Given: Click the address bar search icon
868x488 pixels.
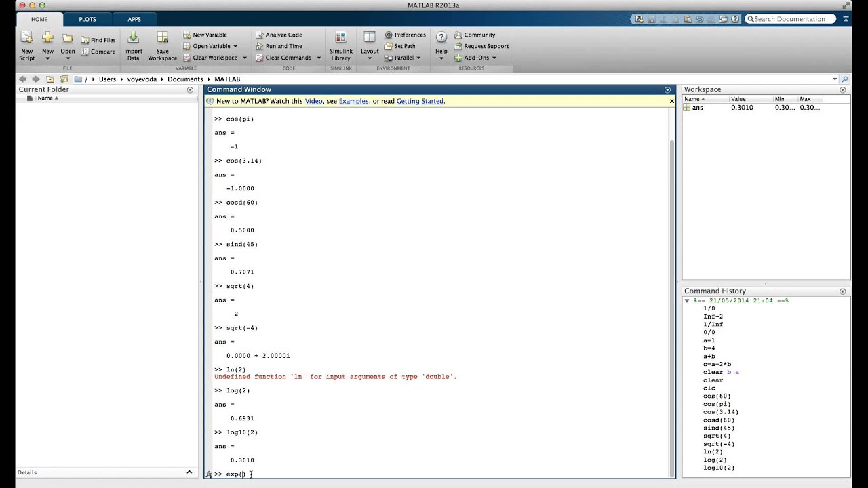Looking at the screenshot, I should [x=844, y=79].
